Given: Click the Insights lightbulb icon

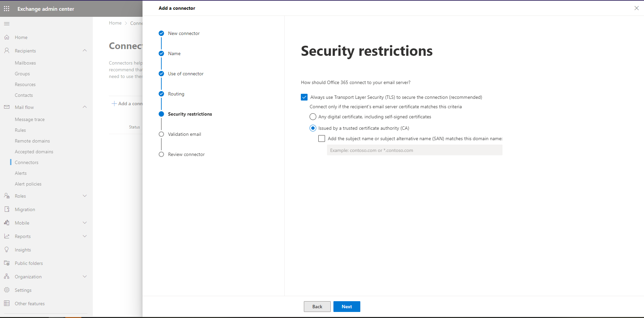Looking at the screenshot, I should click(x=7, y=250).
